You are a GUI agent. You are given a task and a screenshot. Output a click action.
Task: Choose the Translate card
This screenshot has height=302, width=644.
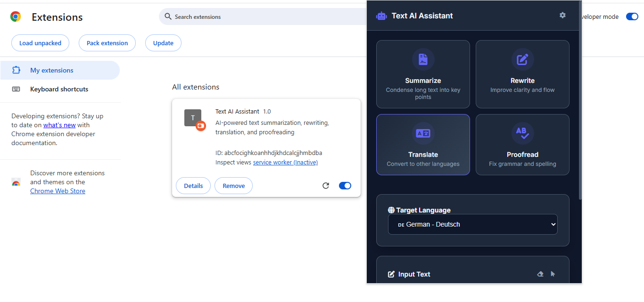(x=423, y=145)
